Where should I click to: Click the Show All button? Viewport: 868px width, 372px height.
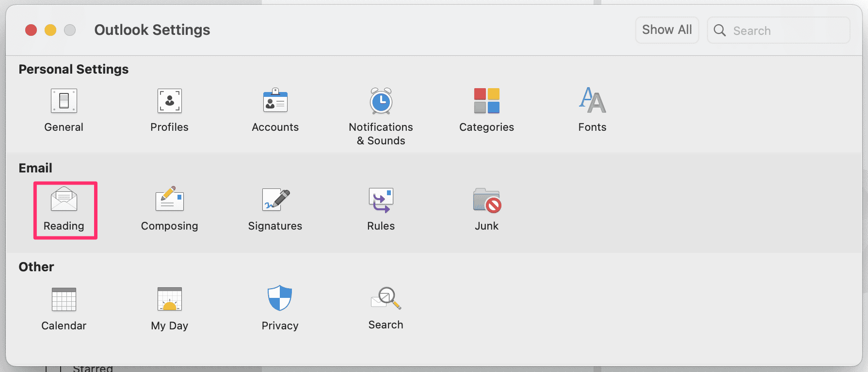(x=667, y=30)
